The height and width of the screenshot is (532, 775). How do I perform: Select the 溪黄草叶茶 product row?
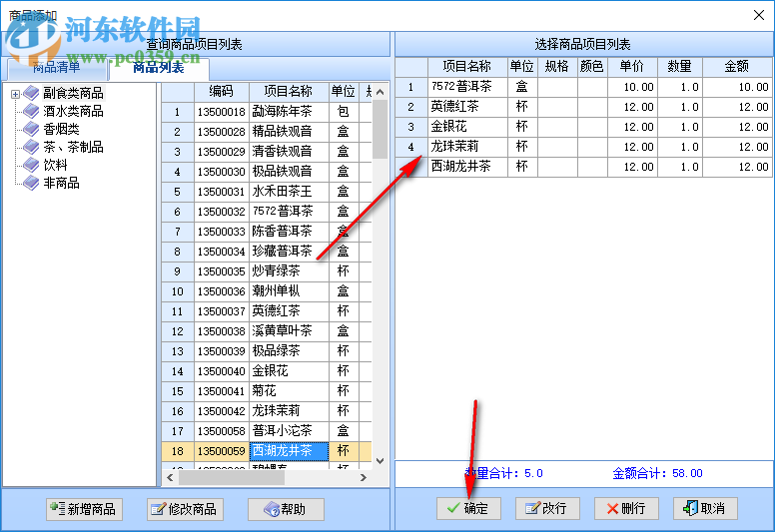(267, 331)
